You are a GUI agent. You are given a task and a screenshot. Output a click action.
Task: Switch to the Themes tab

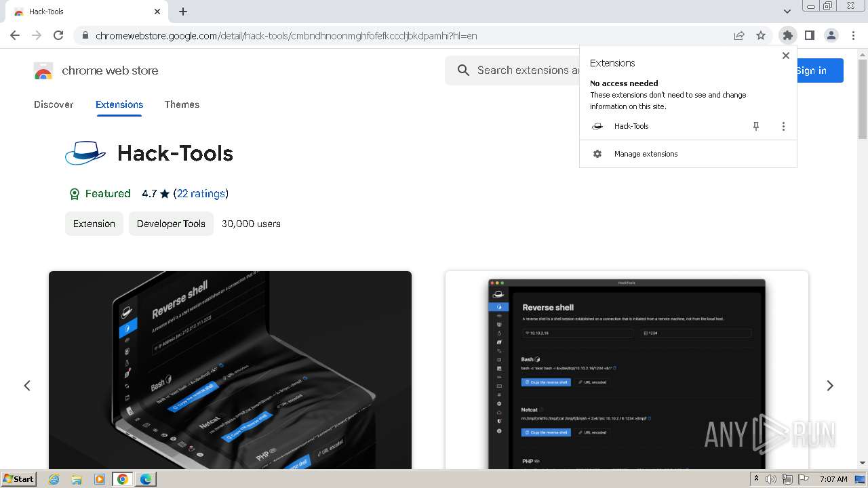(x=182, y=104)
